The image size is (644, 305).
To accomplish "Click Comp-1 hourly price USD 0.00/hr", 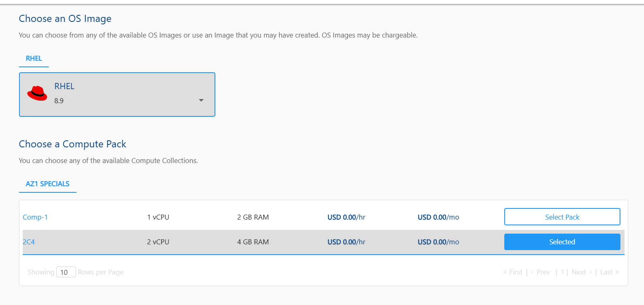I will click(x=346, y=217).
